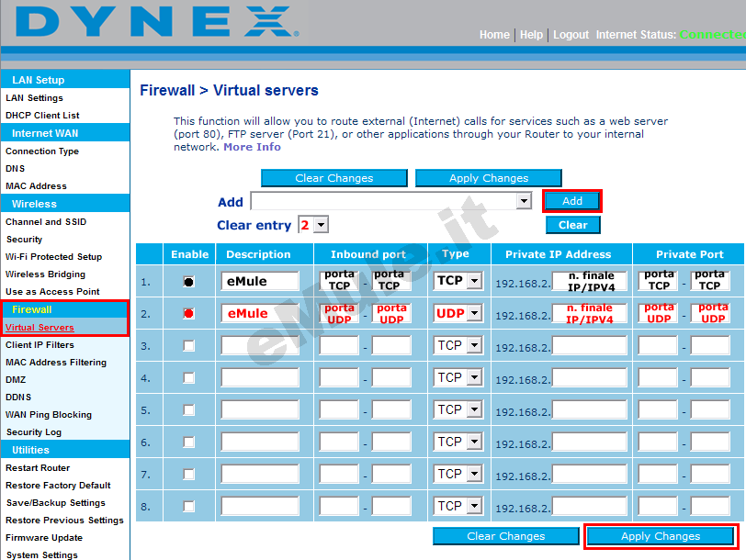746x560 pixels.
Task: Click the row 1 Private IP final number field
Action: coord(590,281)
